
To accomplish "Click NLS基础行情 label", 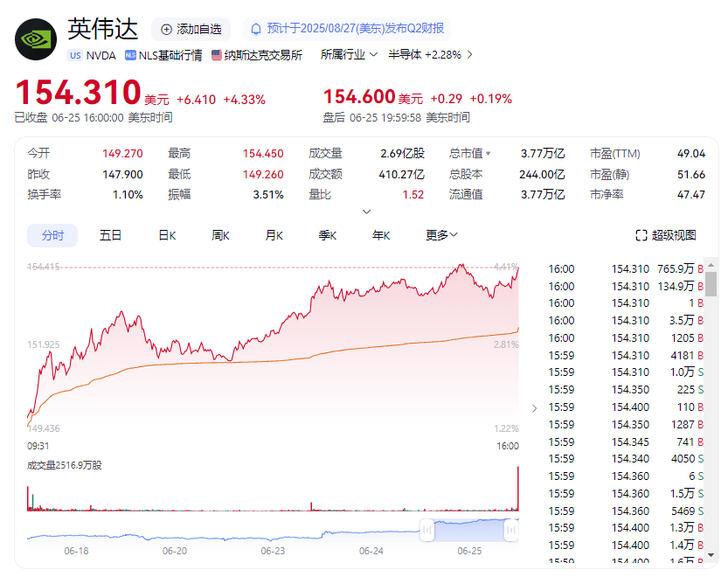I will (x=170, y=55).
